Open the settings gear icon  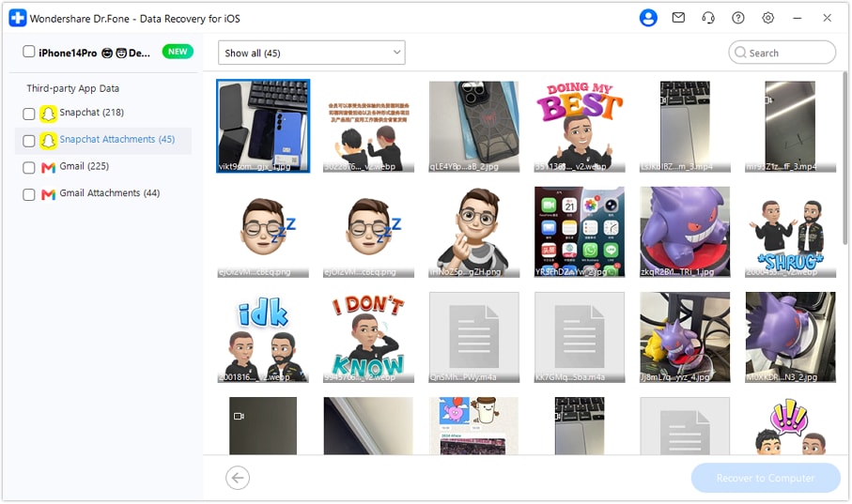[767, 18]
